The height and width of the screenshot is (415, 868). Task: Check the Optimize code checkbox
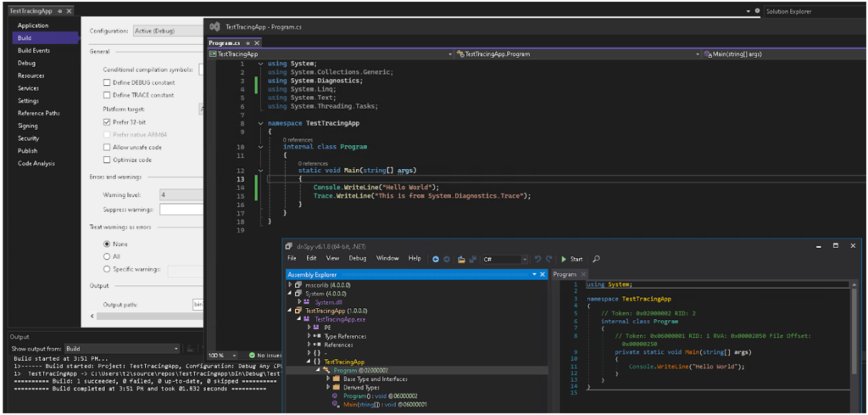[x=107, y=160]
